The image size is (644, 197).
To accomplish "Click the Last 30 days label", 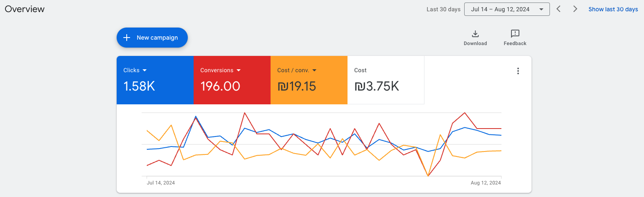I will click(x=443, y=9).
